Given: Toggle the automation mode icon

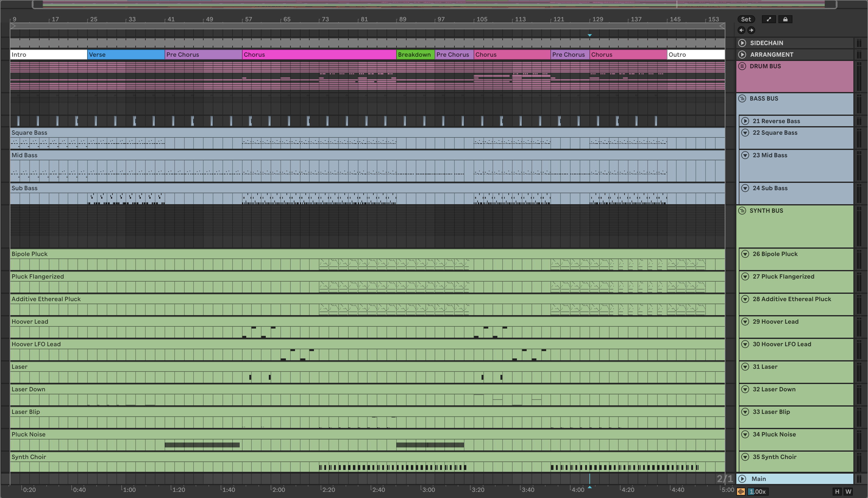Looking at the screenshot, I should click(x=769, y=19).
